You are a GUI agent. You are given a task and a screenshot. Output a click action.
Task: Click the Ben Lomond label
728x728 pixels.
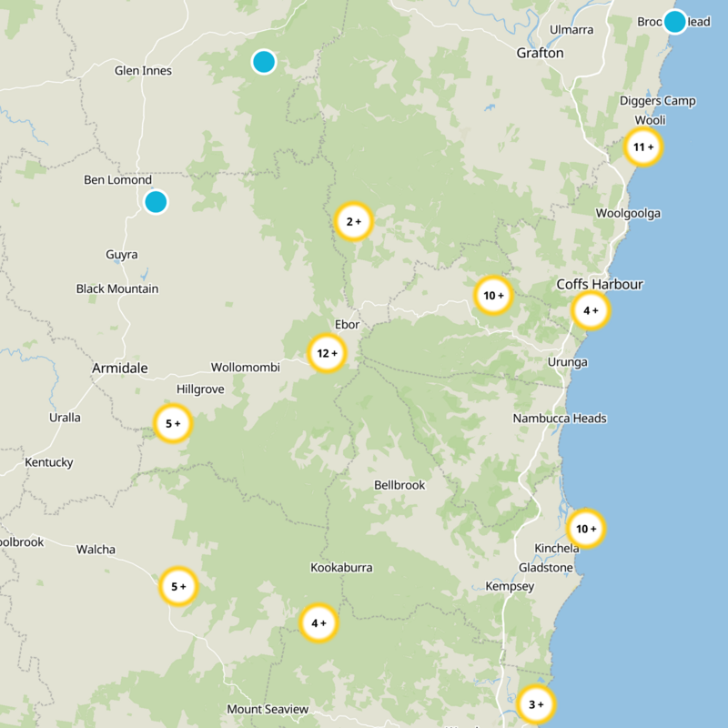click(117, 179)
